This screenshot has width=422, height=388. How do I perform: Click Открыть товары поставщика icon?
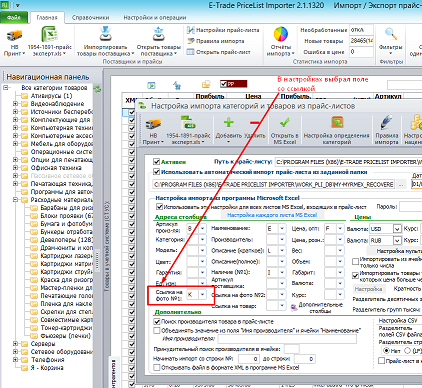coord(158,34)
